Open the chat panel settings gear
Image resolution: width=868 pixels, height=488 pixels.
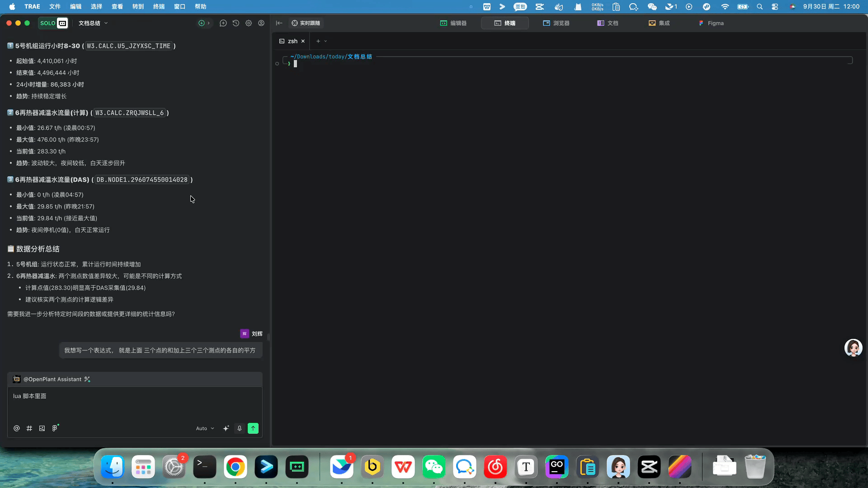248,23
